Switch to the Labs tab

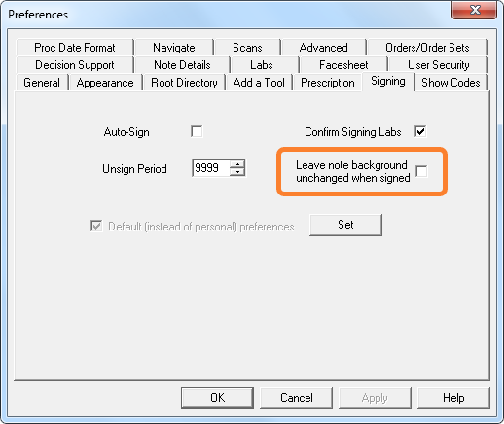pos(262,65)
